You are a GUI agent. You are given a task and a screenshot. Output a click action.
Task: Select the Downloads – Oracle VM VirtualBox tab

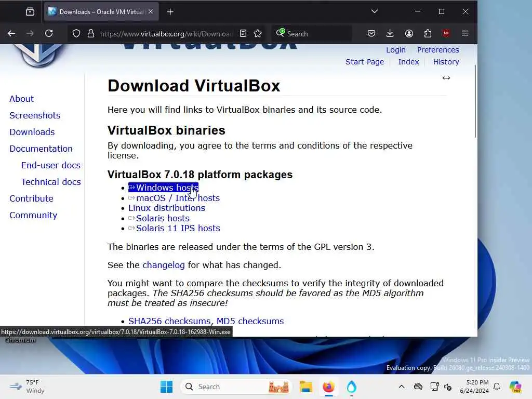click(101, 11)
